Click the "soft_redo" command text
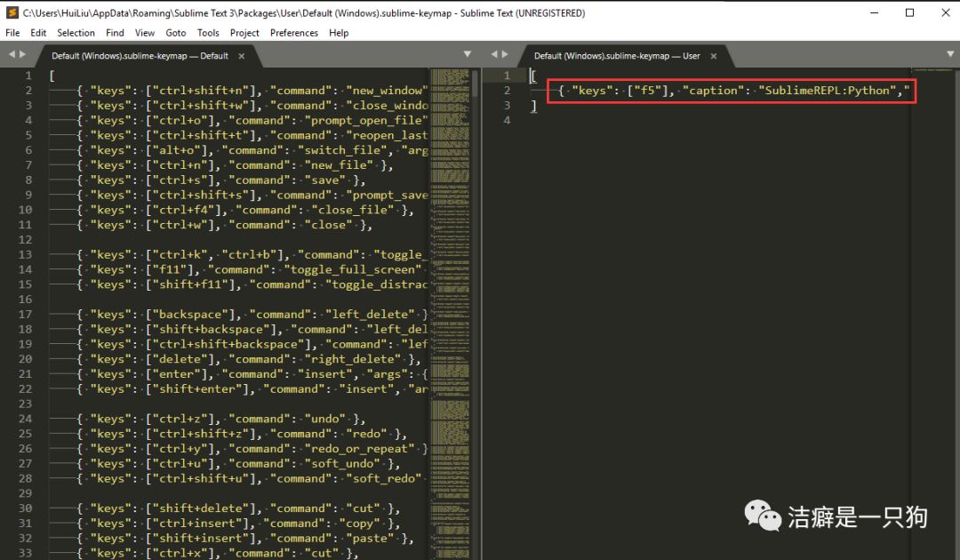 [387, 478]
